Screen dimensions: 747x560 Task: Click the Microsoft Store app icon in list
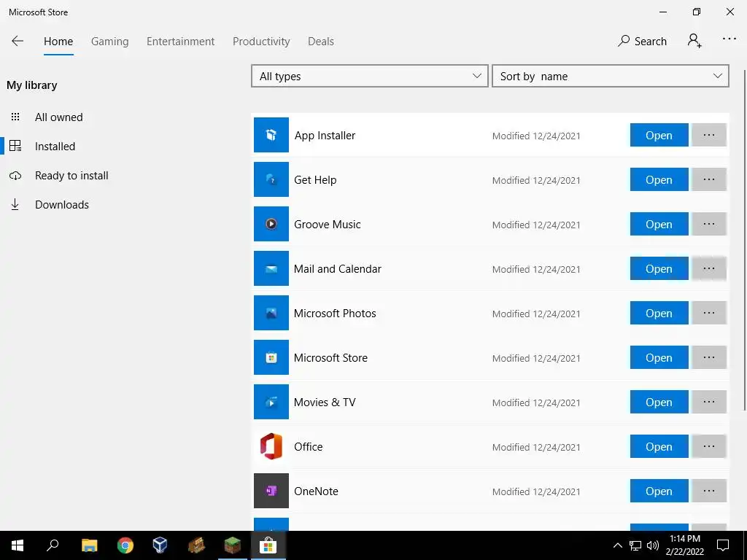click(x=271, y=357)
